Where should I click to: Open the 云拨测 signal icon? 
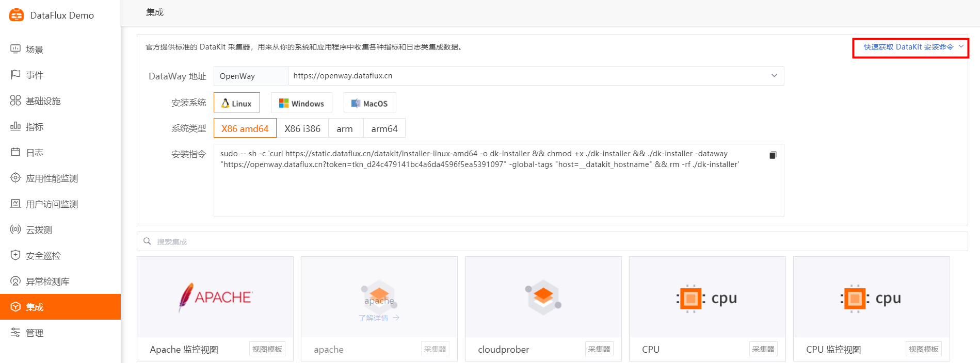pos(15,229)
